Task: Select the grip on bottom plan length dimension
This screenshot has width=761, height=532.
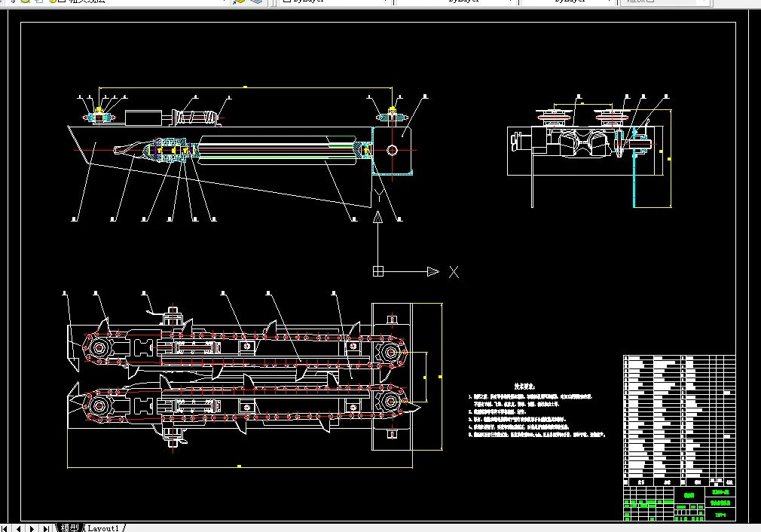Action: [239, 466]
